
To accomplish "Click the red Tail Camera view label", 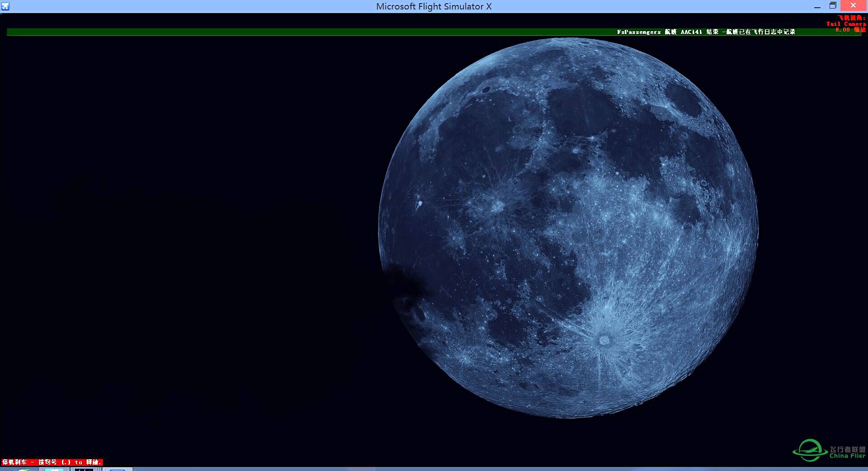I will tap(846, 24).
